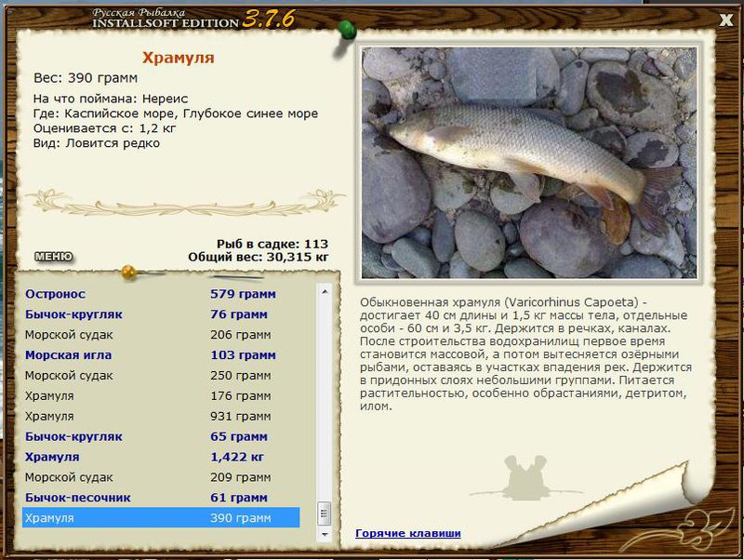744x560 pixels.
Task: Select the Морской судак 250 грамм row
Action: (161, 376)
